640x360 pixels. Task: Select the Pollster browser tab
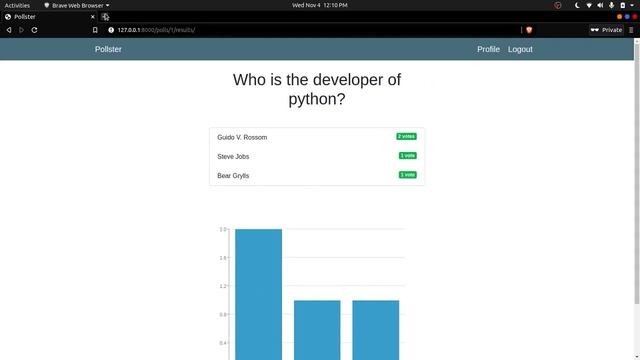49,17
